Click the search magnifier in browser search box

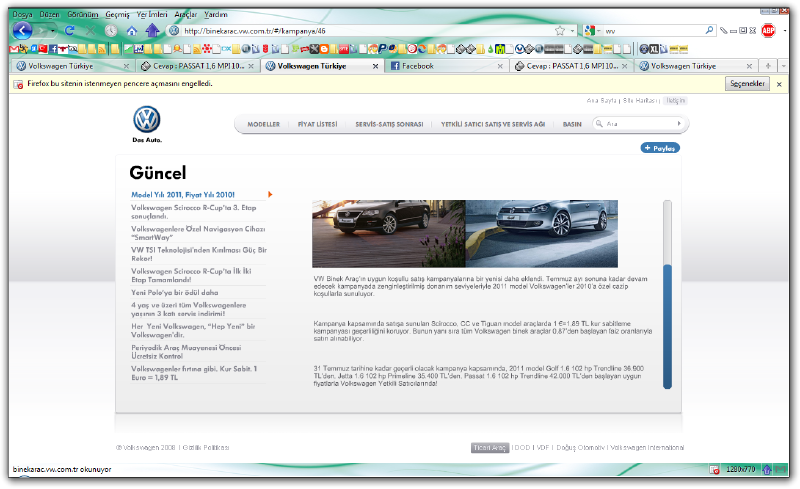tap(709, 30)
